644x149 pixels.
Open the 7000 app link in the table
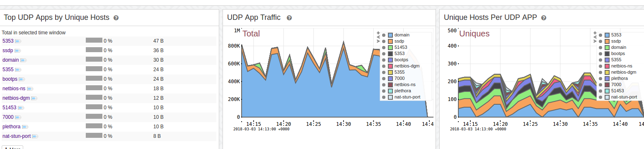click(8, 117)
